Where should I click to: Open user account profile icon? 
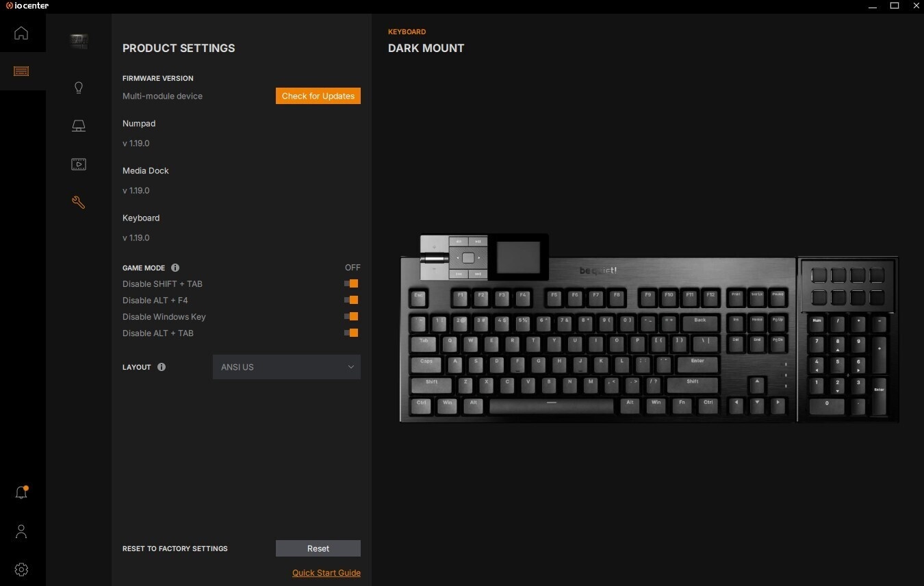click(x=21, y=531)
